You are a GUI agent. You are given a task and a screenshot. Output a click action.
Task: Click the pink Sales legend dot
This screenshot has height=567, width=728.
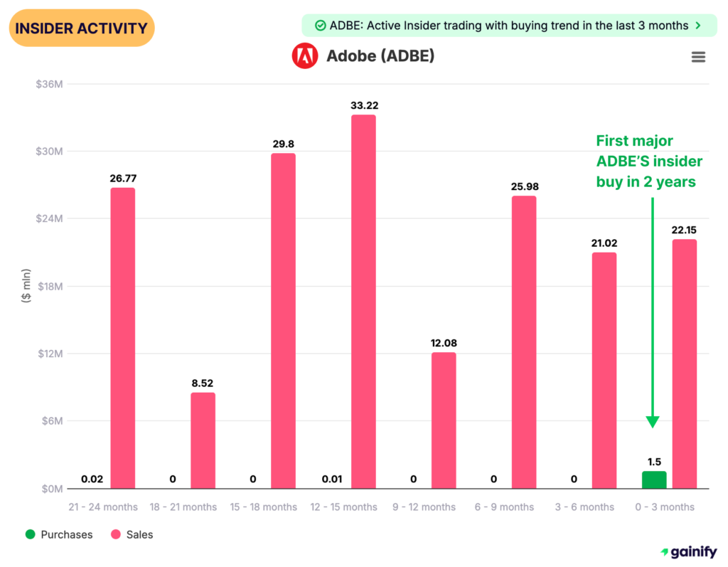(x=117, y=534)
